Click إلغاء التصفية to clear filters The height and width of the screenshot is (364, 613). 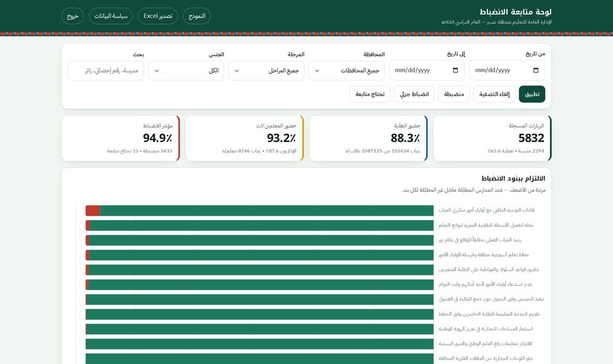point(495,94)
